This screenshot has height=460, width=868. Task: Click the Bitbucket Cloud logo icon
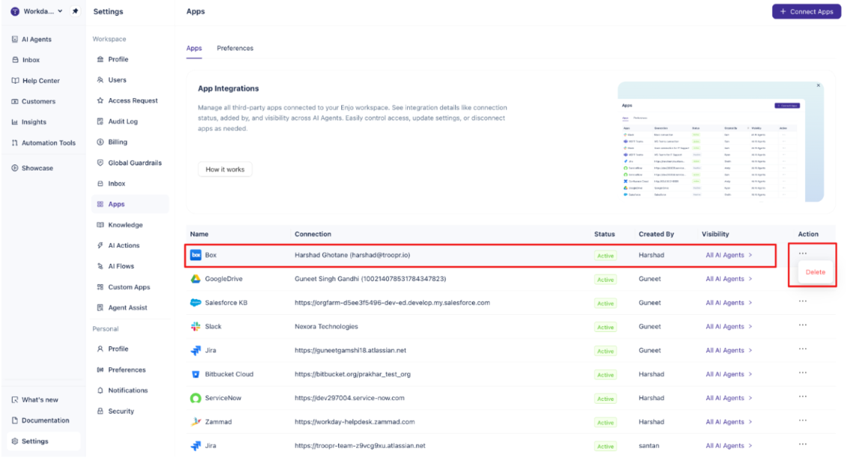(195, 374)
